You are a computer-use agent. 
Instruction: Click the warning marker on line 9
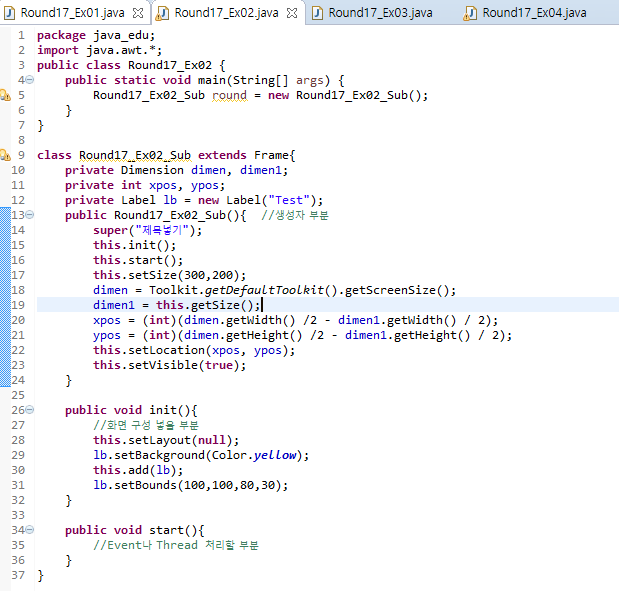5,155
